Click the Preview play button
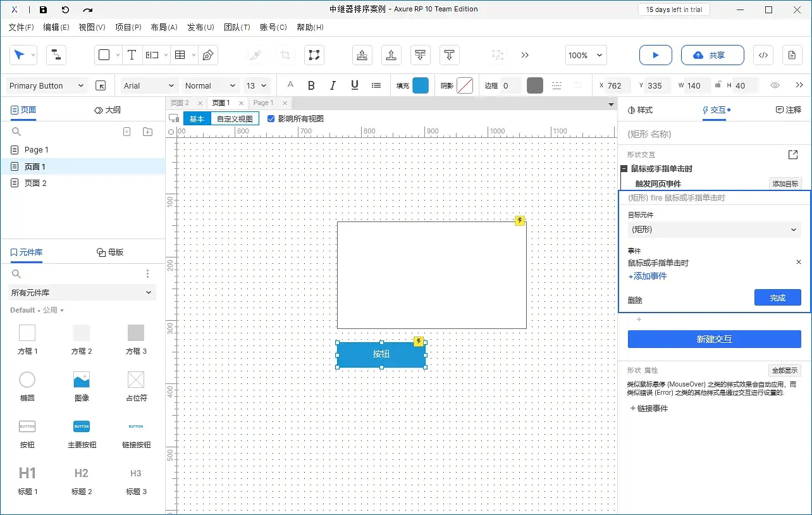 tap(655, 55)
